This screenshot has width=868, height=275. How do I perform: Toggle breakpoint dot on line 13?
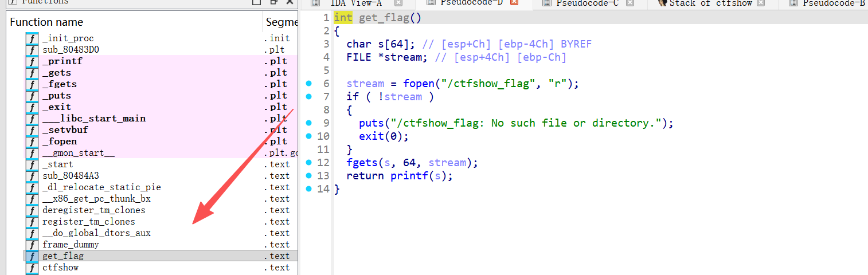click(x=309, y=176)
